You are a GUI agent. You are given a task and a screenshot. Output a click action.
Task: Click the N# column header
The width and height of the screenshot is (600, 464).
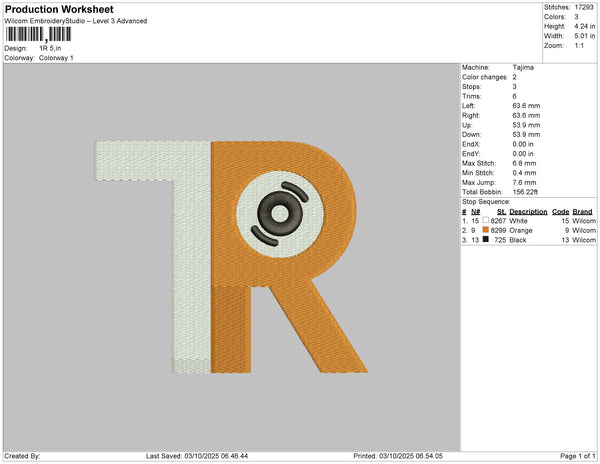click(475, 212)
